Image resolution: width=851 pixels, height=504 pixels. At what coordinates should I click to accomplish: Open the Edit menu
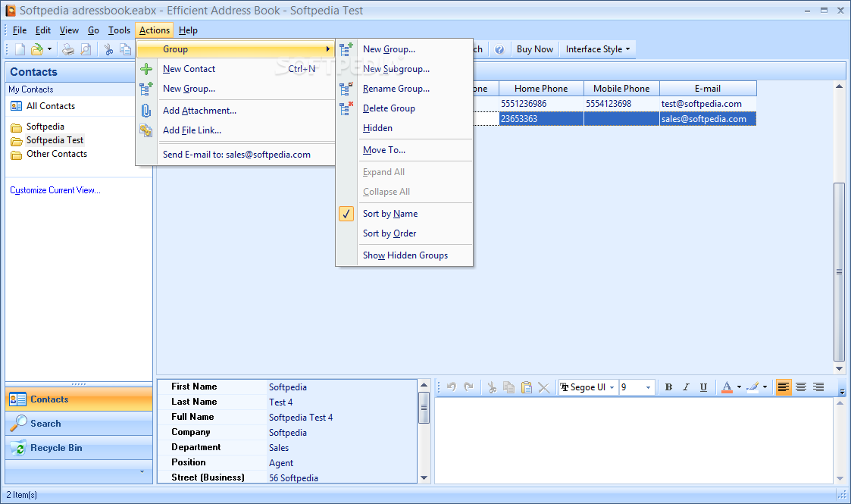[43, 30]
